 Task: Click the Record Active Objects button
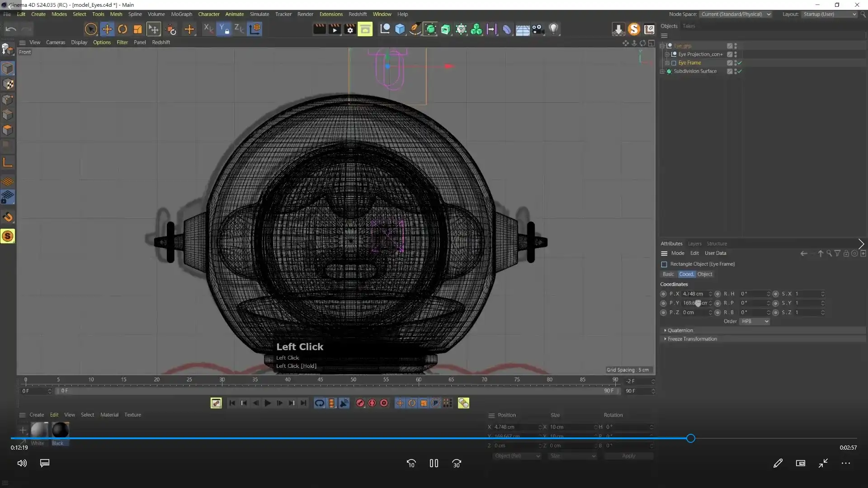coord(360,403)
